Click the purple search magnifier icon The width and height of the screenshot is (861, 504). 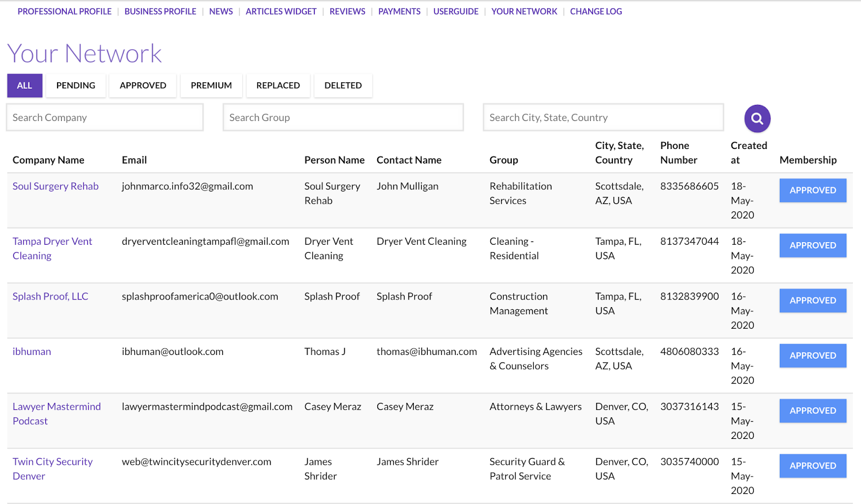757,118
